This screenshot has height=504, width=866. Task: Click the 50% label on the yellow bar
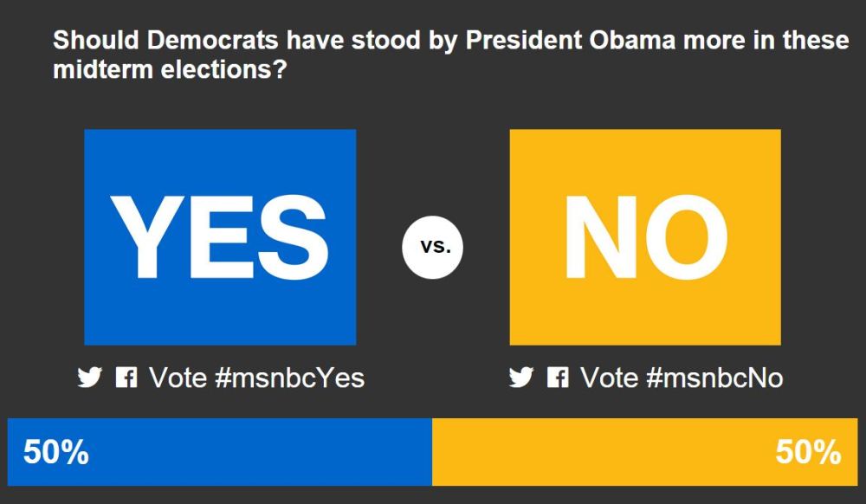click(x=808, y=452)
